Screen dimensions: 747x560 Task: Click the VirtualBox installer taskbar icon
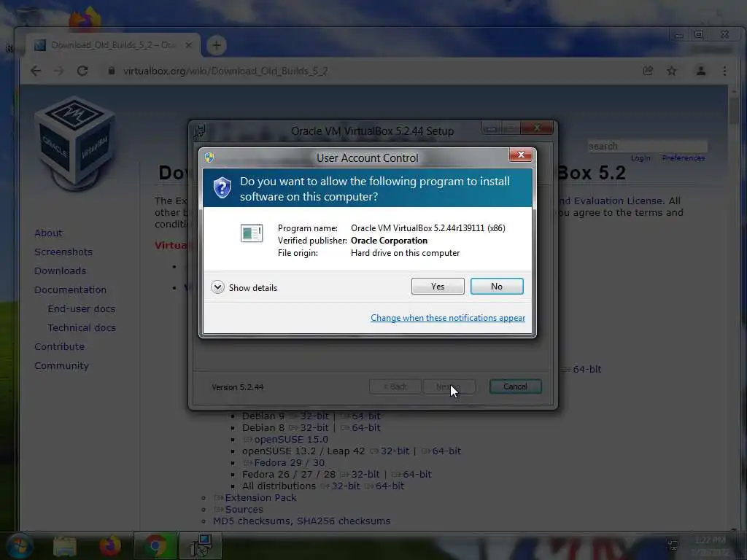pos(200,546)
